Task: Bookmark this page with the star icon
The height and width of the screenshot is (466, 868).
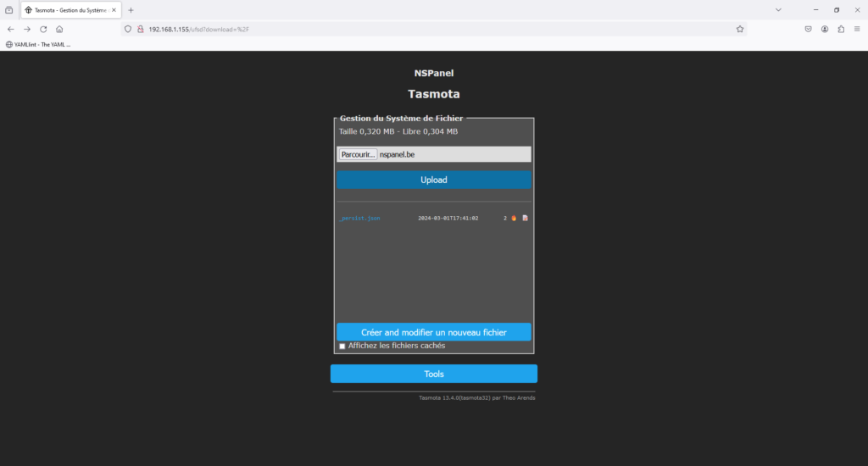Action: [740, 29]
